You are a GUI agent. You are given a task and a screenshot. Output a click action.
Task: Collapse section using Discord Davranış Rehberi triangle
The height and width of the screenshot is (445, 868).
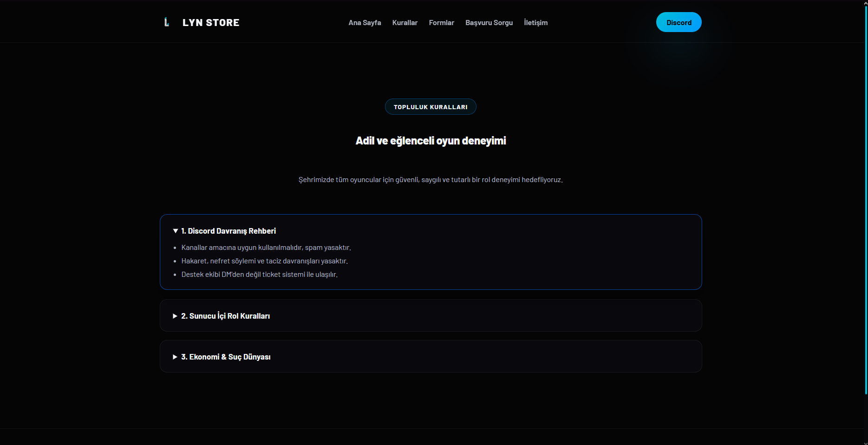(x=175, y=231)
